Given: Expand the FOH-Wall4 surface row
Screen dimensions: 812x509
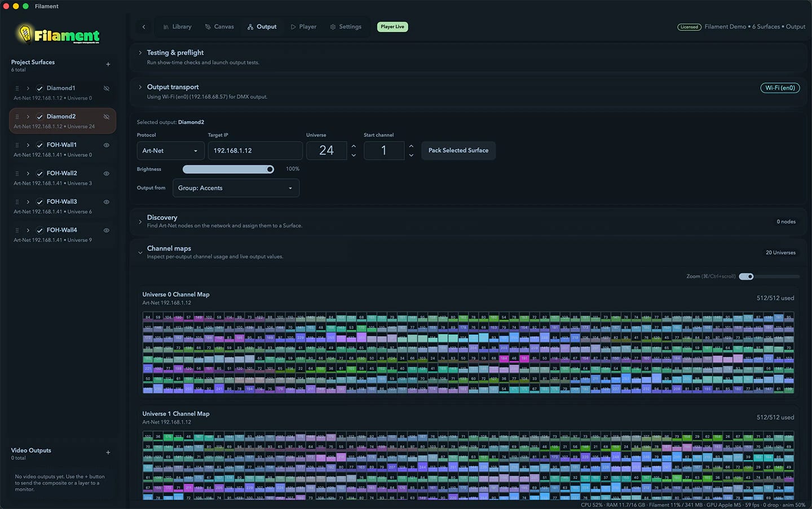Looking at the screenshot, I should 28,230.
